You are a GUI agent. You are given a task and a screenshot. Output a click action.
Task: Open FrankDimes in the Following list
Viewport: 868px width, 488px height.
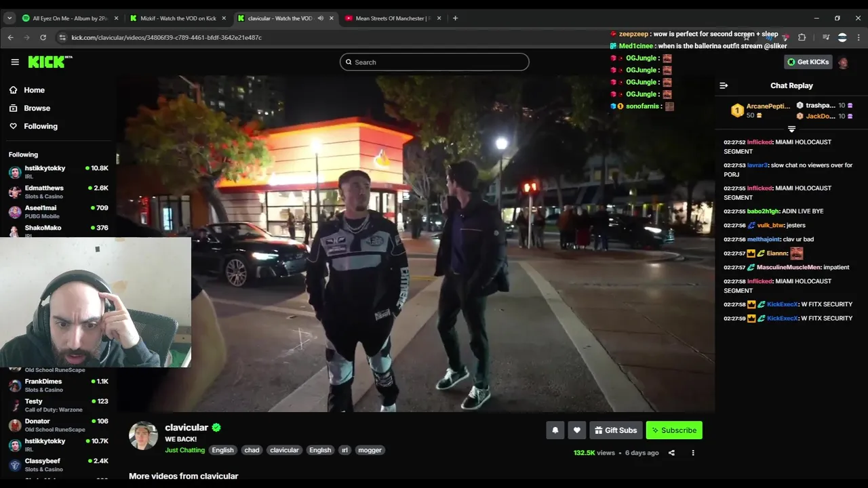click(x=58, y=385)
